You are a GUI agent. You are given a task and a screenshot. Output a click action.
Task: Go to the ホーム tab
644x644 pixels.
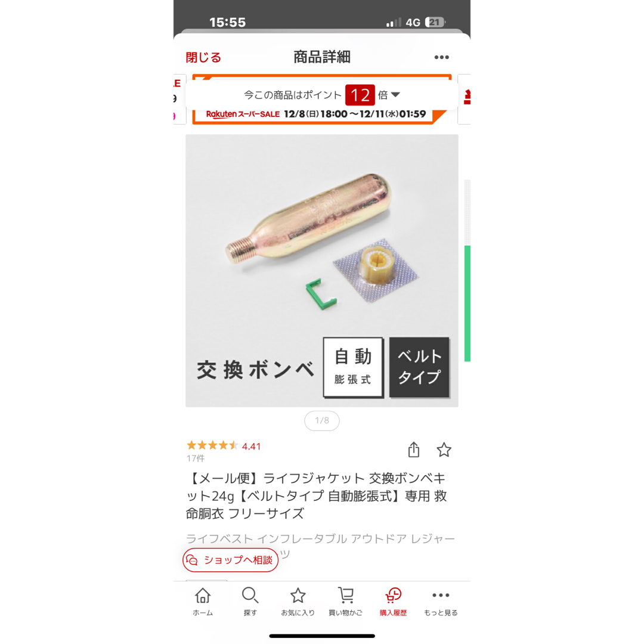point(203,602)
